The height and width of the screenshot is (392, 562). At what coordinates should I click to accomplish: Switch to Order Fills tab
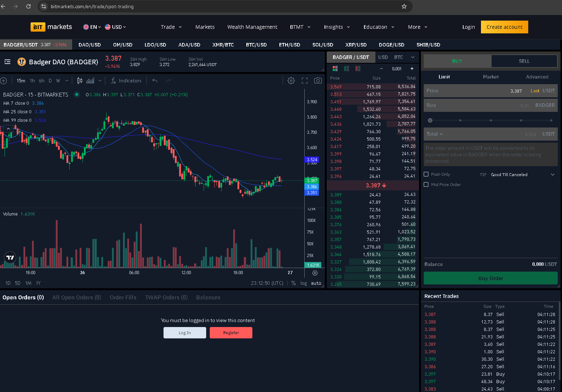(x=123, y=297)
